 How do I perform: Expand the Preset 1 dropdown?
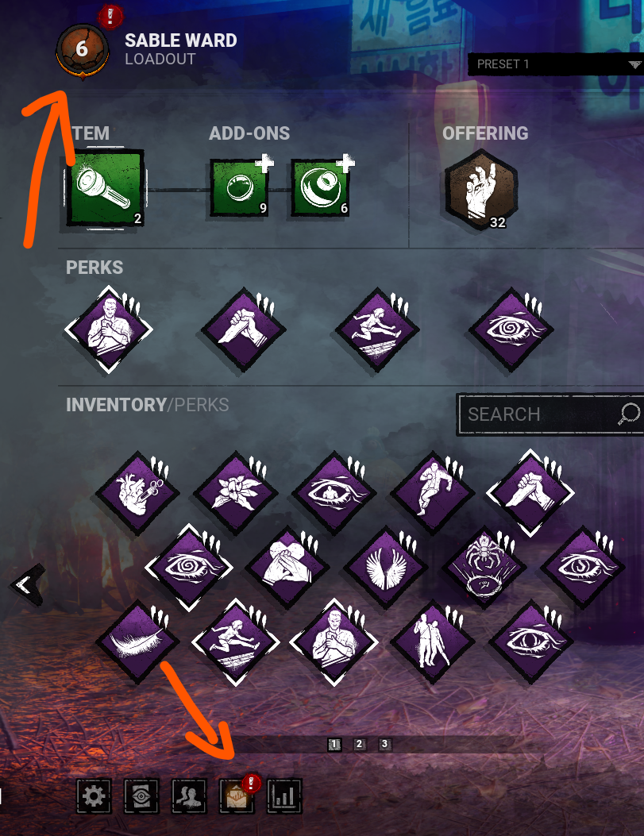pyautogui.click(x=556, y=64)
